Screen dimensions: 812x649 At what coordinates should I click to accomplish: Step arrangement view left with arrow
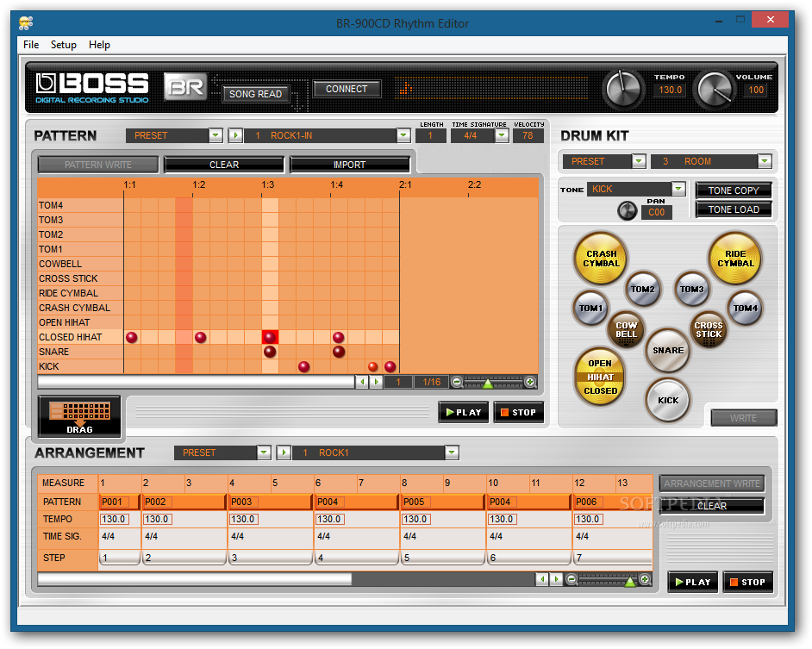[x=542, y=579]
